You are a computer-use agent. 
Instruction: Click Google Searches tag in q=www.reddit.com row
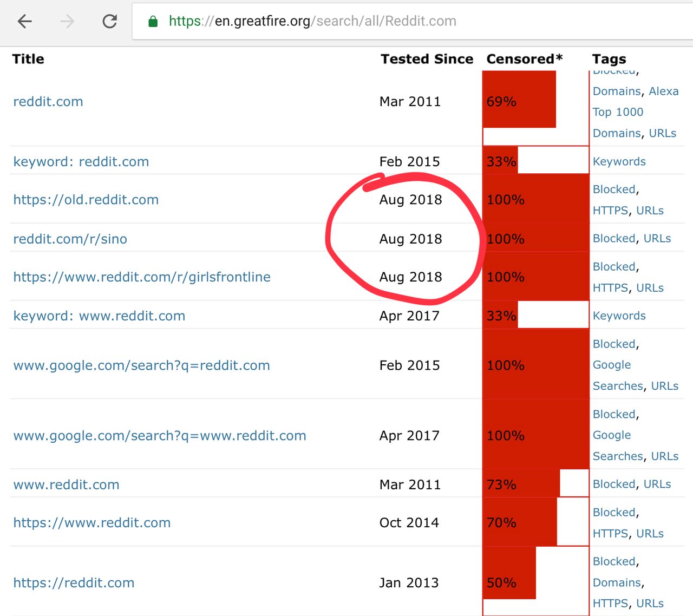click(618, 446)
